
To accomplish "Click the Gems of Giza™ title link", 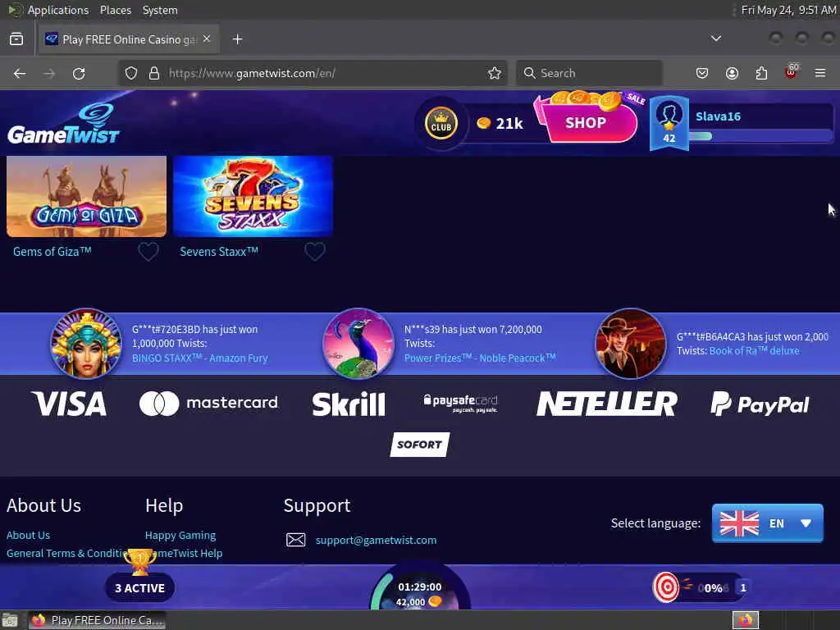I will (x=52, y=251).
